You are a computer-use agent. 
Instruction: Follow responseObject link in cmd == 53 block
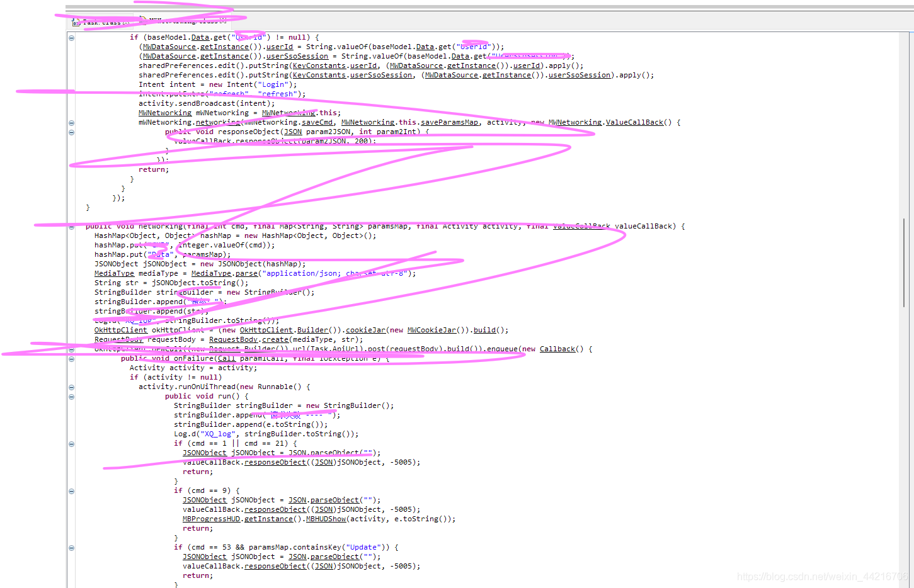(x=275, y=566)
